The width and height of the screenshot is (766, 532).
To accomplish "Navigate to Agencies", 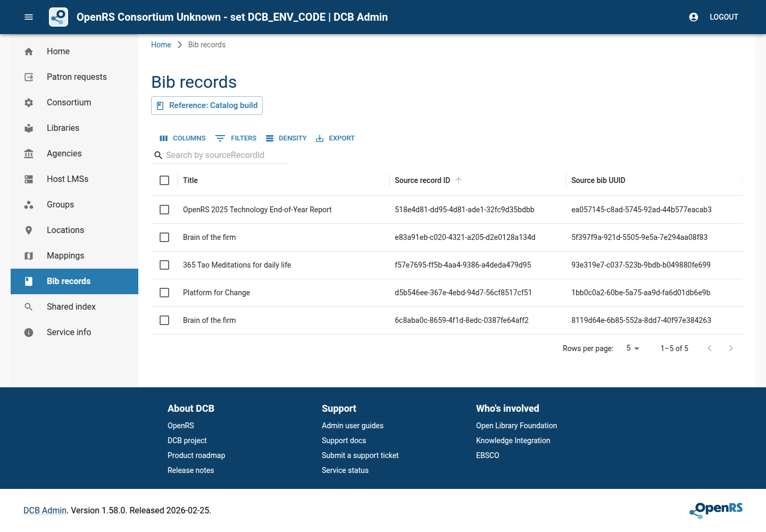I will click(x=74, y=154).
